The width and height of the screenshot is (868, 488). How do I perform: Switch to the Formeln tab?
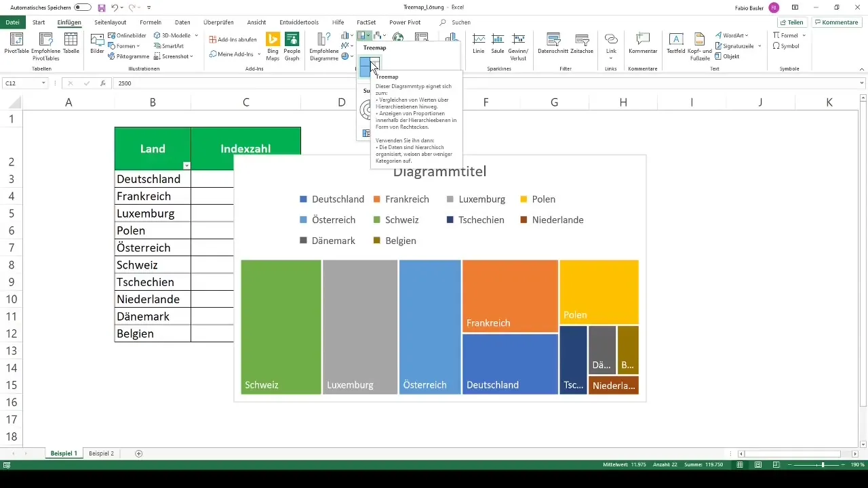coord(151,22)
